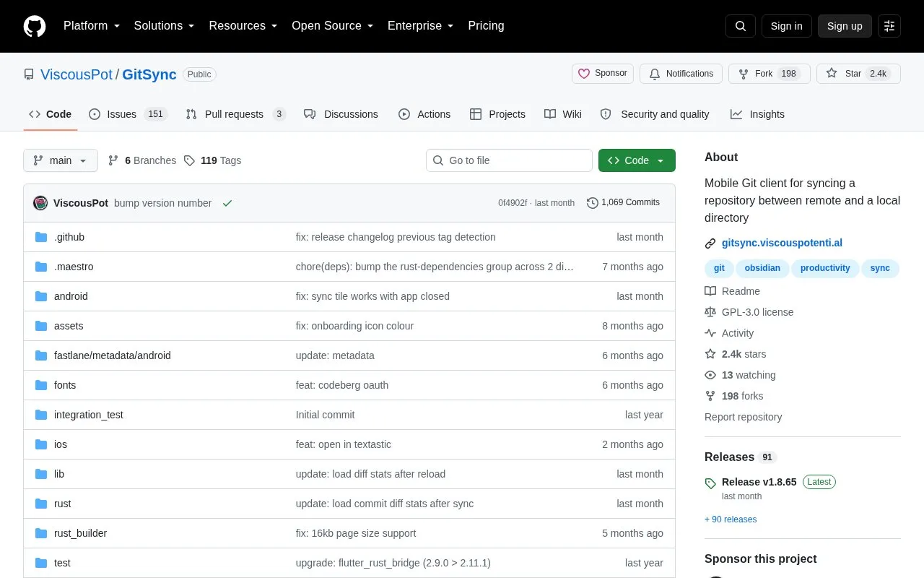This screenshot has width=924, height=578.
Task: Click the eye icon beside 13 watching
Action: (x=710, y=375)
